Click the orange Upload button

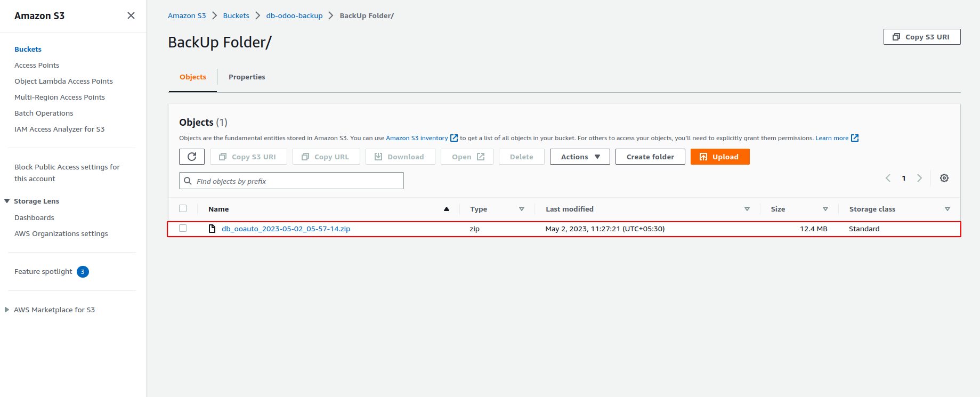coord(719,157)
